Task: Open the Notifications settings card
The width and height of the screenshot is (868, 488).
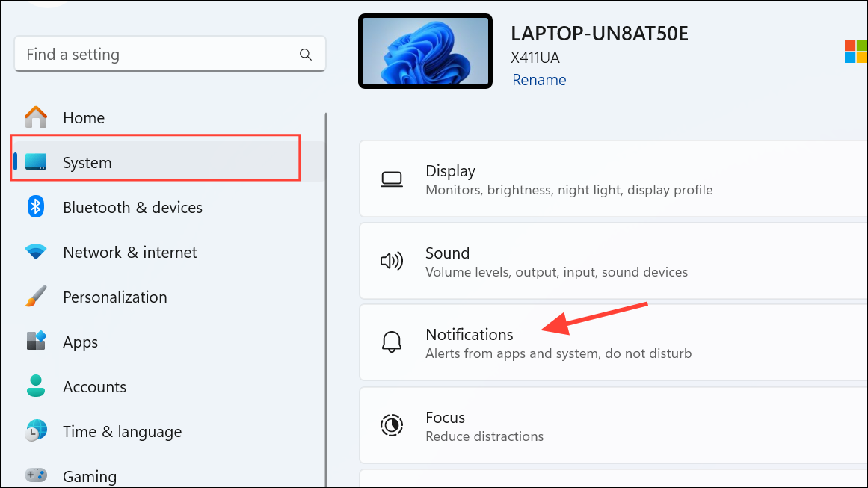Action: tap(613, 342)
